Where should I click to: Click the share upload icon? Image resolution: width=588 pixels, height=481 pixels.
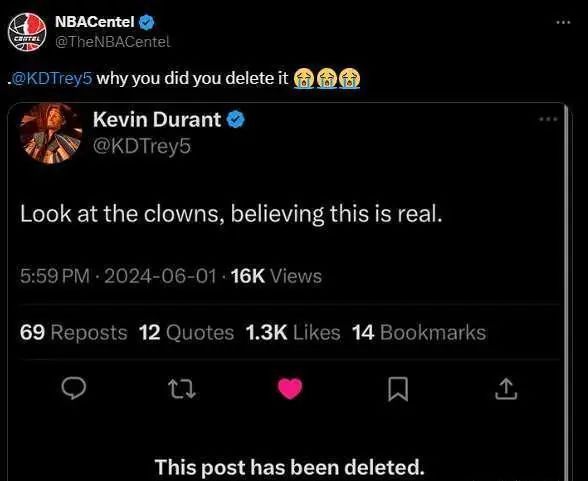point(506,389)
